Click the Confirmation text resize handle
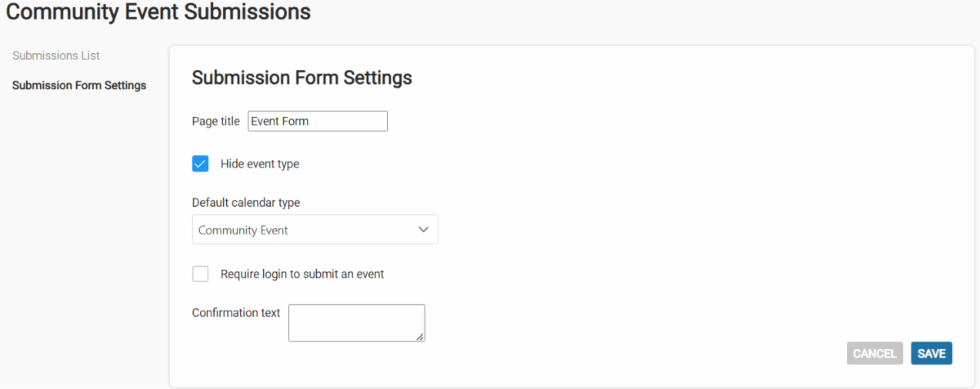Image resolution: width=980 pixels, height=389 pixels. click(421, 337)
